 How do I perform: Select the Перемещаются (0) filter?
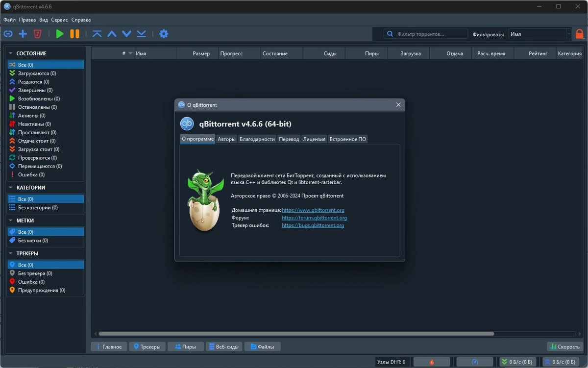(46, 166)
